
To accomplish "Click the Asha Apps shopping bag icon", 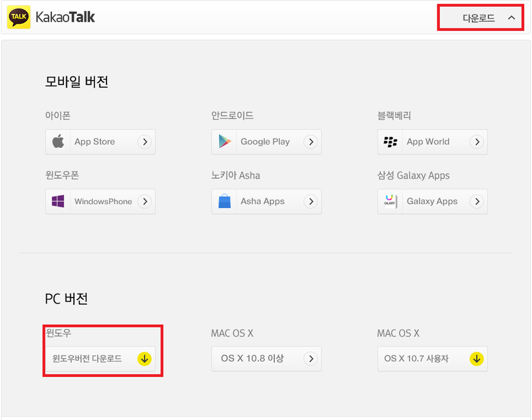I will tap(225, 202).
